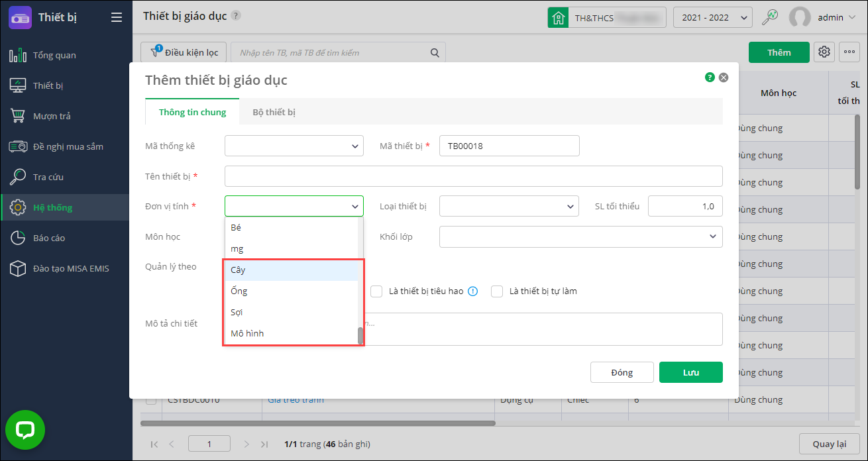Go to the first page icon
Screen dimensions: 868x461
154,444
